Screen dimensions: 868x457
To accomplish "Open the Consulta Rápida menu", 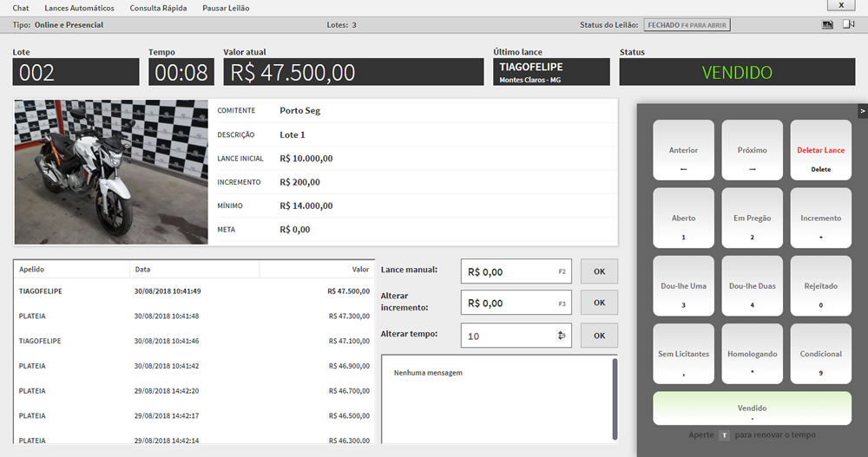I will (x=158, y=8).
